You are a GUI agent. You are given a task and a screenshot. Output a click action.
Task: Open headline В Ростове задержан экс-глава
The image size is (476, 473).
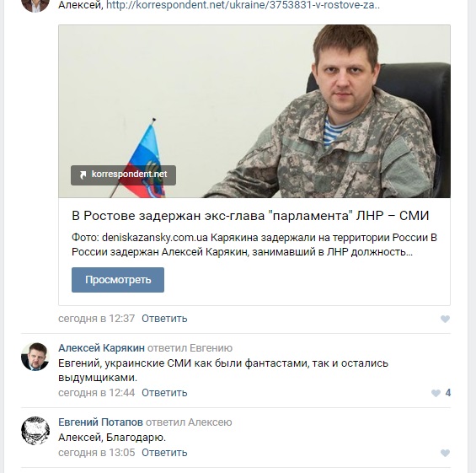[250, 216]
